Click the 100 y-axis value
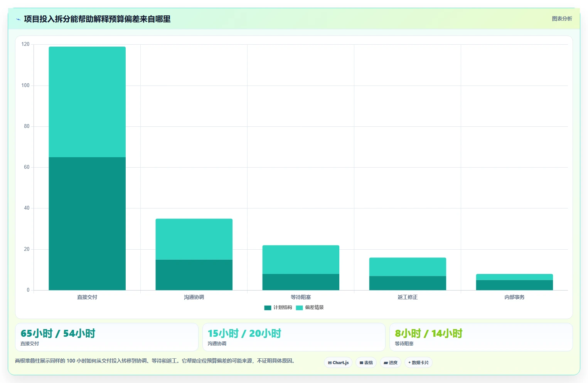The image size is (588, 383). pyautogui.click(x=25, y=85)
